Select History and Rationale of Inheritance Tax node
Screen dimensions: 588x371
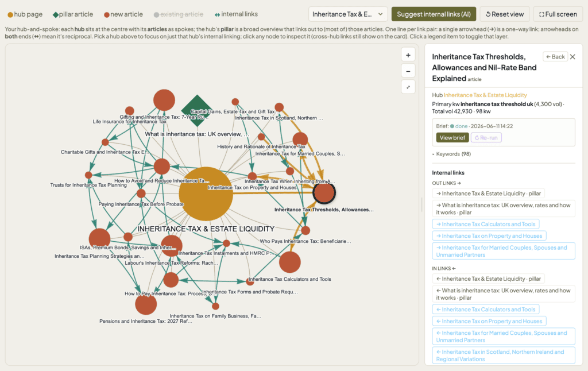(x=261, y=137)
